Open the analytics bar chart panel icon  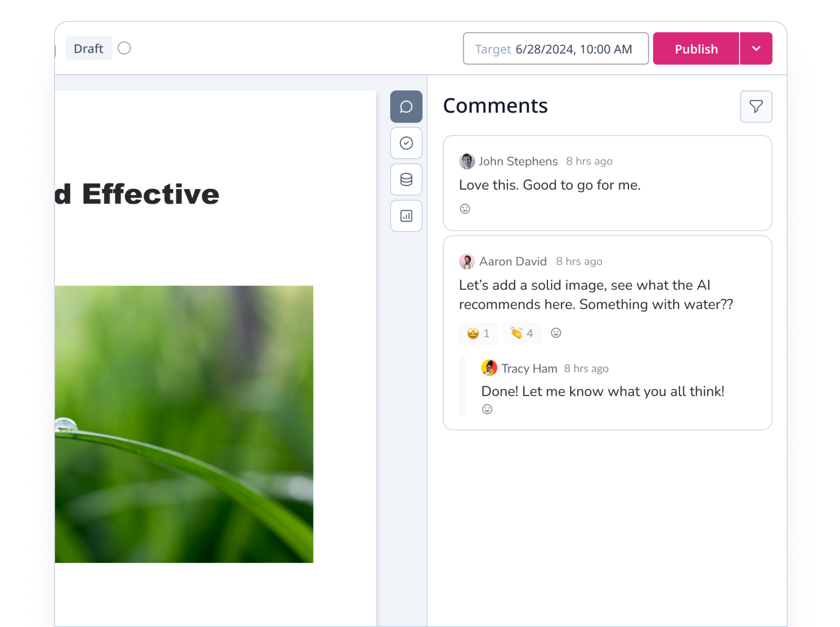pyautogui.click(x=406, y=216)
